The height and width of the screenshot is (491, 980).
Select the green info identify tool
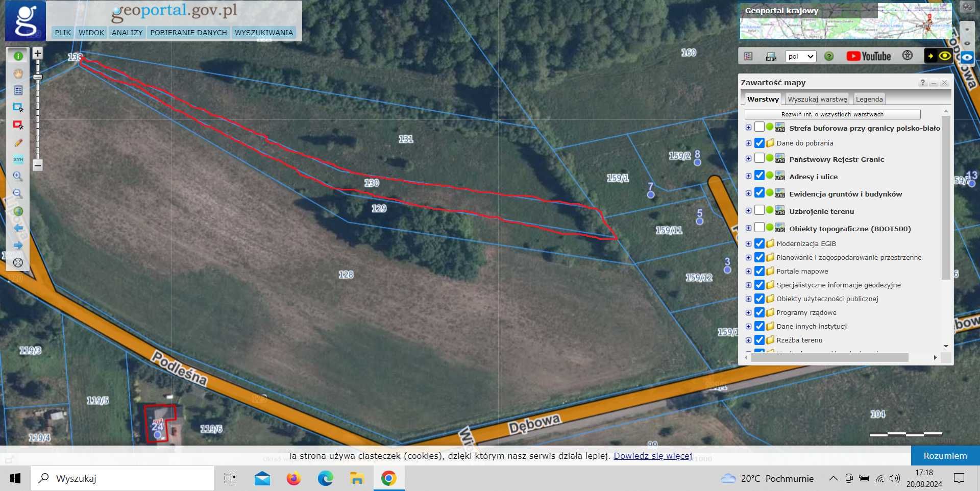point(18,56)
